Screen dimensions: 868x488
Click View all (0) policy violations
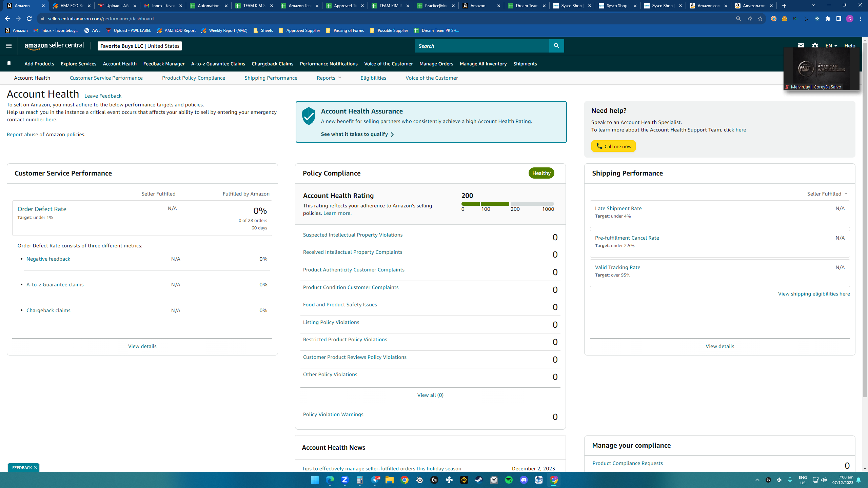click(430, 395)
